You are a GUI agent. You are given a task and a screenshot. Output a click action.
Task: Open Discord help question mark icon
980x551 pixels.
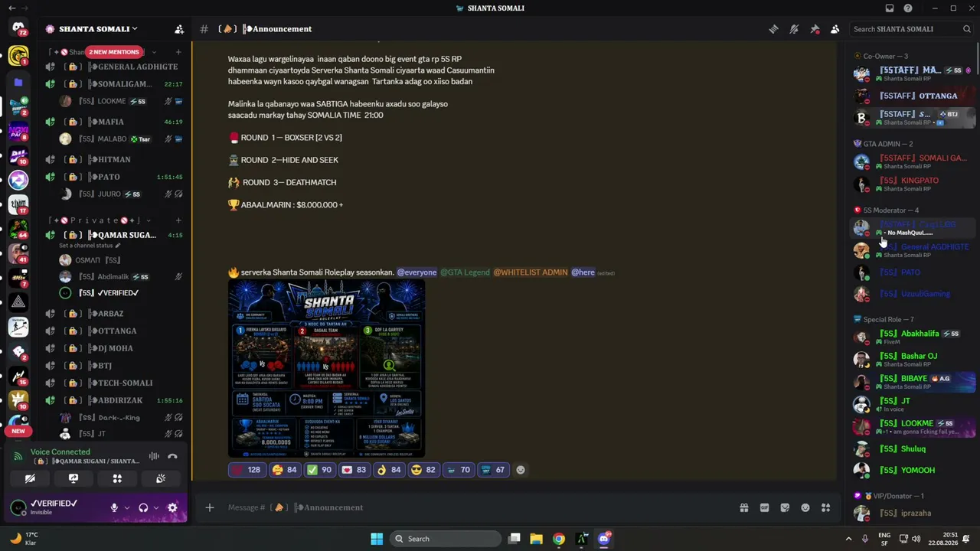coord(908,8)
